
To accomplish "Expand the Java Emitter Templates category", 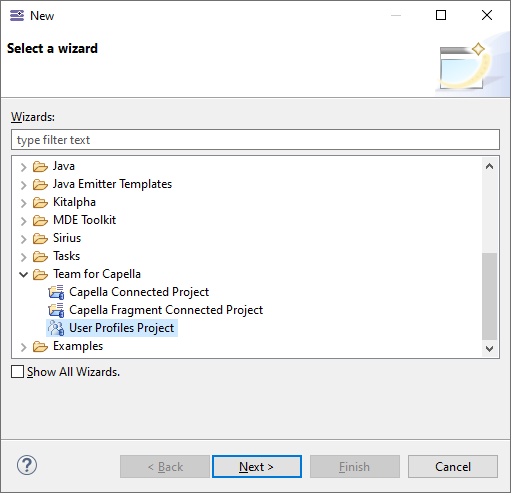I will [x=23, y=185].
